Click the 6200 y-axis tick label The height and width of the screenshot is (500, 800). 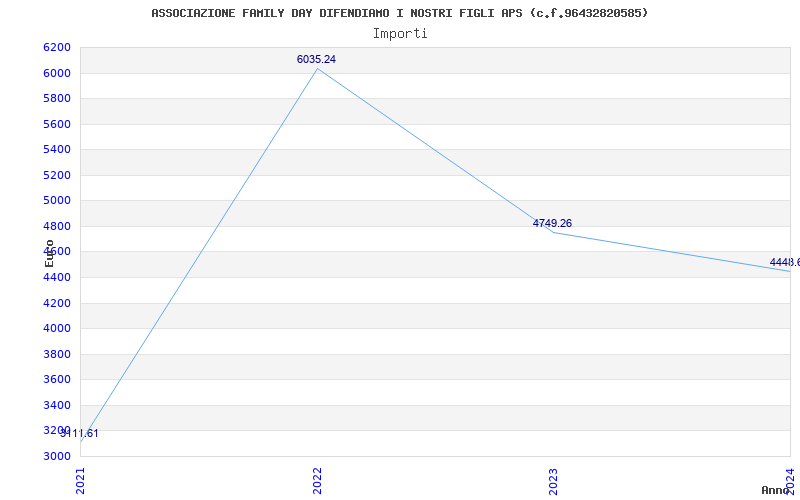click(x=57, y=47)
